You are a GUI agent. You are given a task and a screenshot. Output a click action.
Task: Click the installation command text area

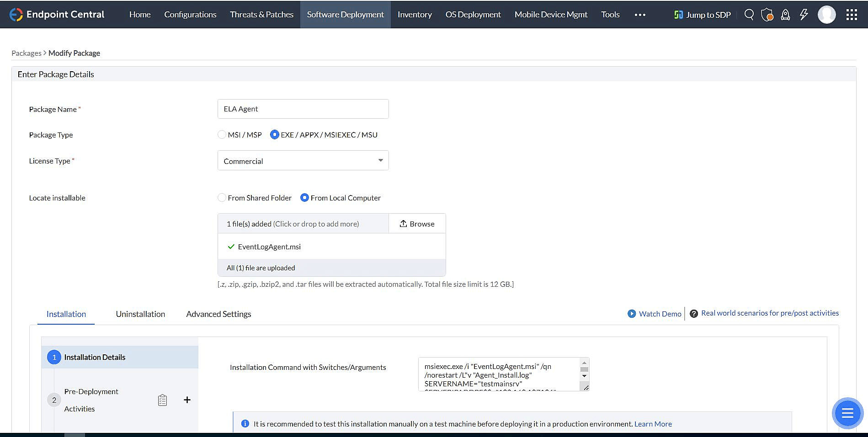pyautogui.click(x=499, y=374)
